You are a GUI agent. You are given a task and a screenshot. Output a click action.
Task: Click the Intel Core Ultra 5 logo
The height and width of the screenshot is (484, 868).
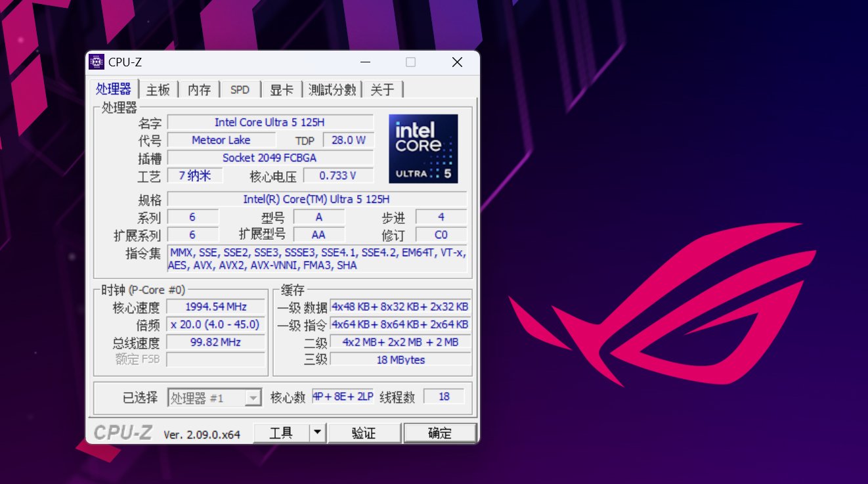coord(423,148)
